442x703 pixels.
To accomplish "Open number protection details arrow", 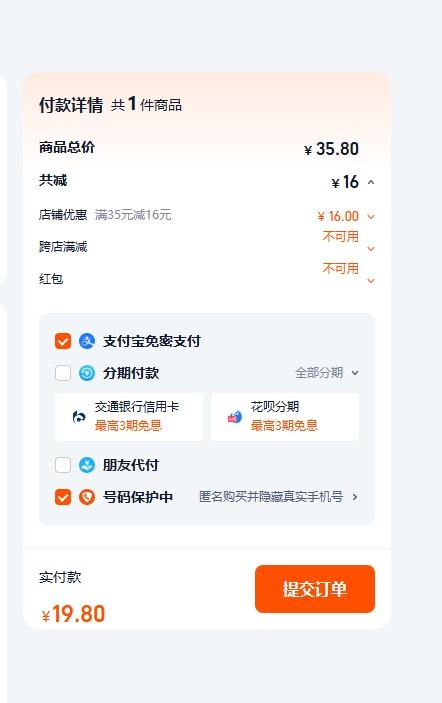I will click(x=355, y=497).
